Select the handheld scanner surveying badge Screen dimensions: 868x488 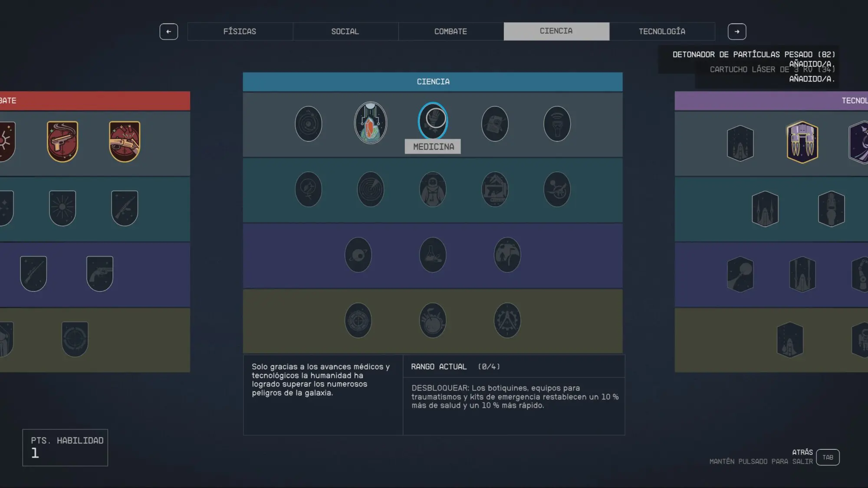pos(557,124)
